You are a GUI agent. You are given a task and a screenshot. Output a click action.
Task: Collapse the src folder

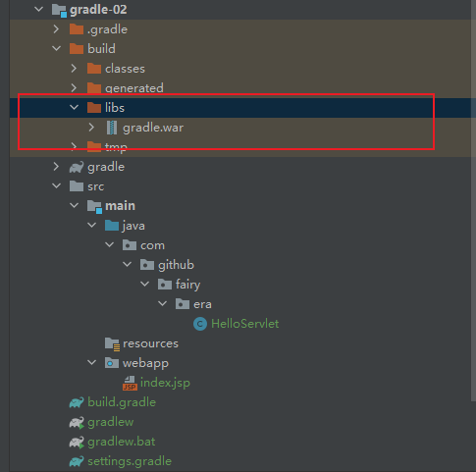[x=57, y=186]
